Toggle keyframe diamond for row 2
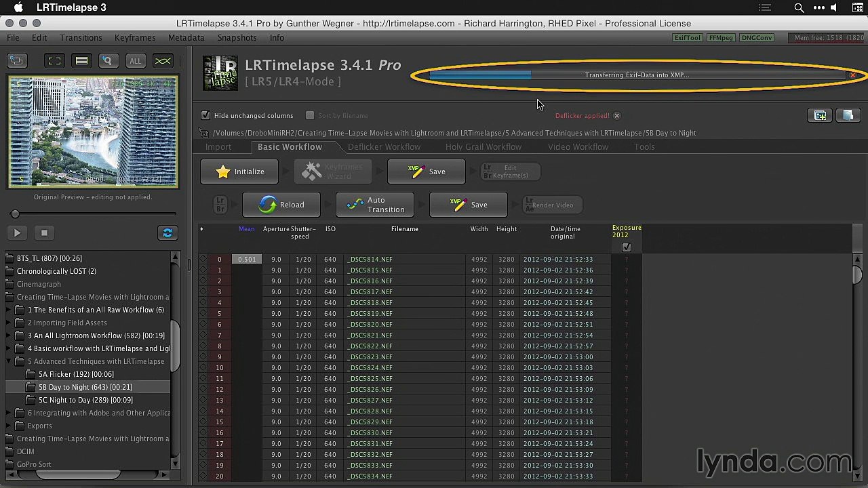The height and width of the screenshot is (488, 868). tap(203, 281)
